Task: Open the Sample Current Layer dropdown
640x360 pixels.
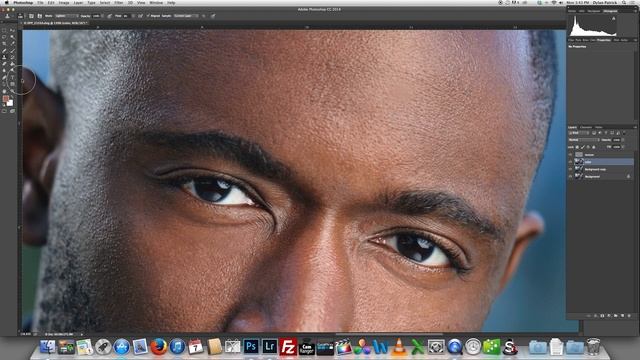Action: (x=186, y=16)
